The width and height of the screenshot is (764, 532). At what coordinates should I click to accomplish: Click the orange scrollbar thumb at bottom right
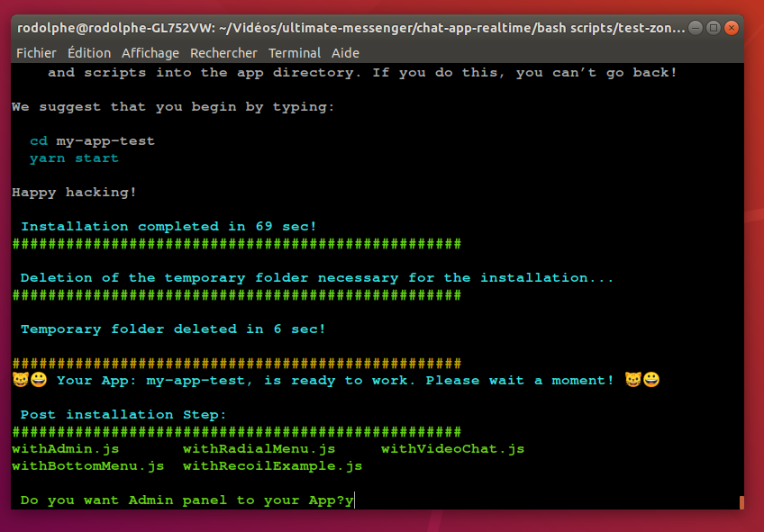coord(741,502)
